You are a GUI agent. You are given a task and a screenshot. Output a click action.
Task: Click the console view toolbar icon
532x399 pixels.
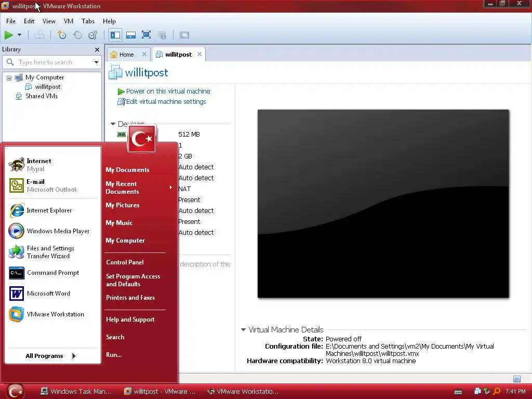coord(184,35)
